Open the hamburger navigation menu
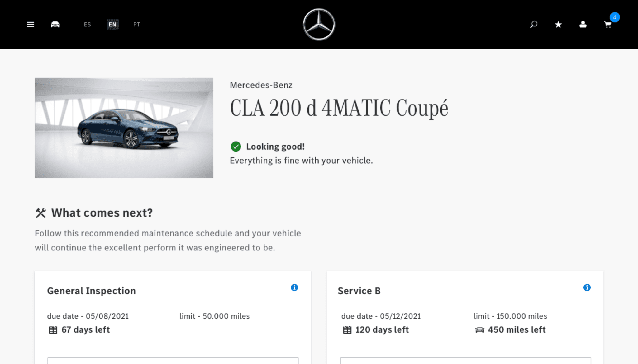This screenshot has width=638, height=364. point(31,24)
